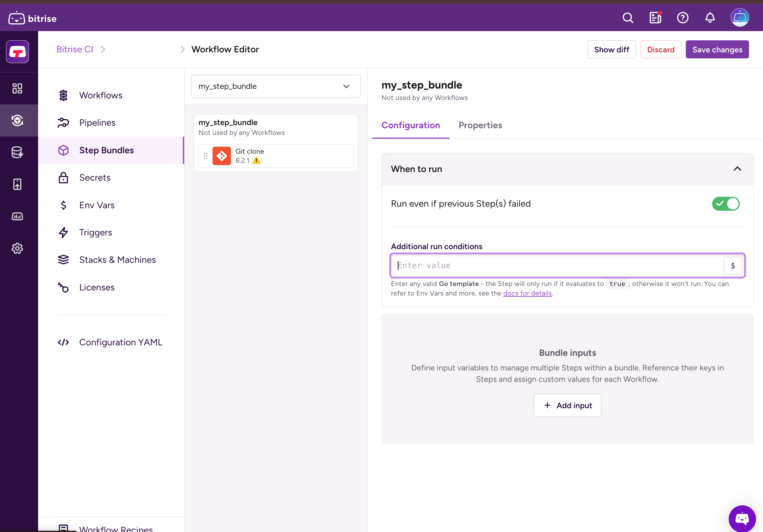The height and width of the screenshot is (532, 763).
Task: Open the settings gear in left sidebar
Action: 17,249
